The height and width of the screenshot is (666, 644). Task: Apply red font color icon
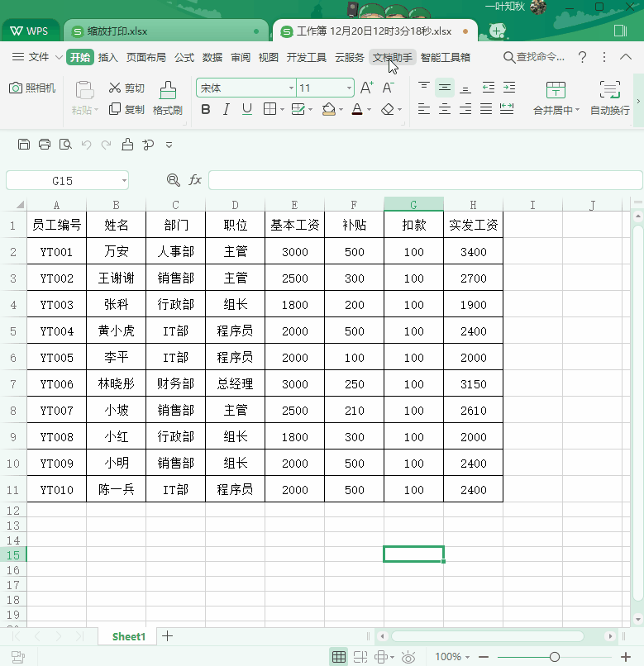click(357, 110)
